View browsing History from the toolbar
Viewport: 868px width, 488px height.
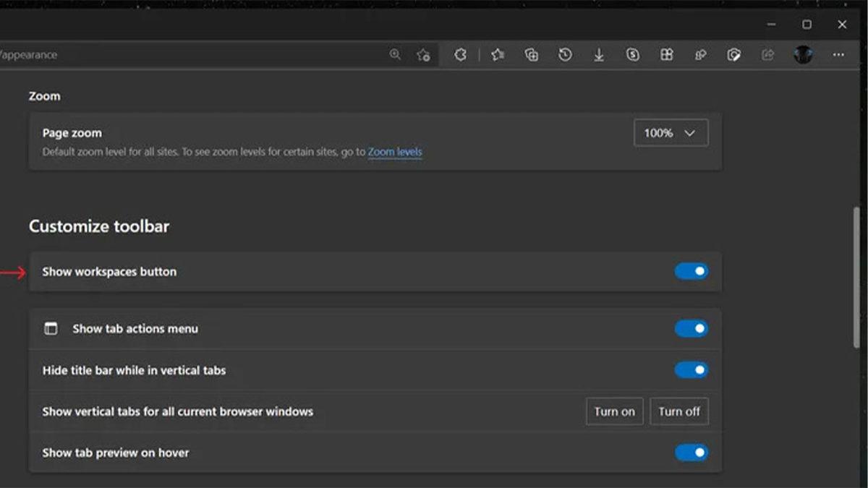pyautogui.click(x=566, y=54)
